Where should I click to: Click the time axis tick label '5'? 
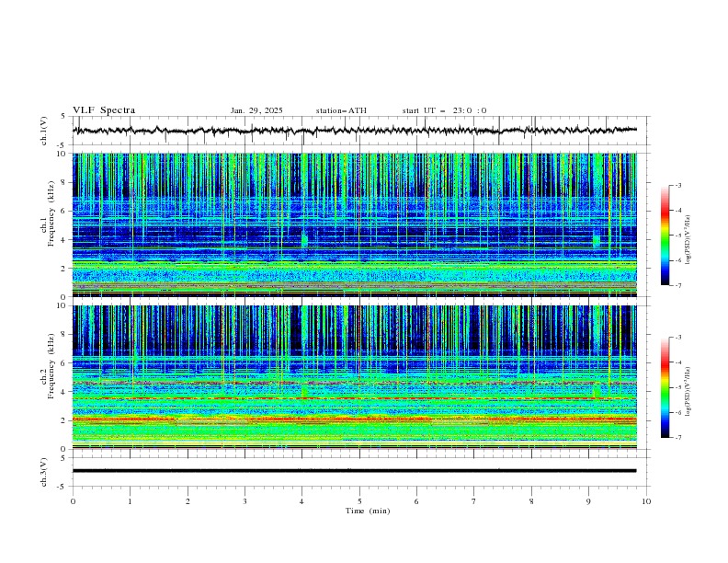point(359,501)
